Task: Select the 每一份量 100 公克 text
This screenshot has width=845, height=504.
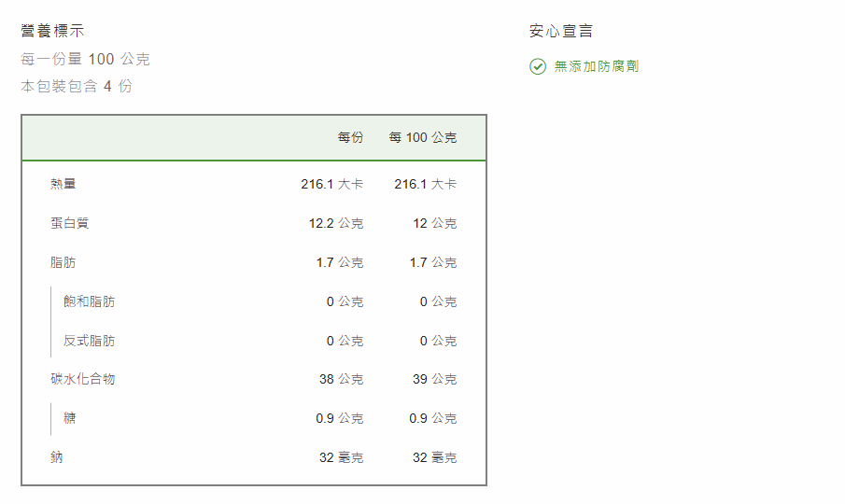Action: 85,59
